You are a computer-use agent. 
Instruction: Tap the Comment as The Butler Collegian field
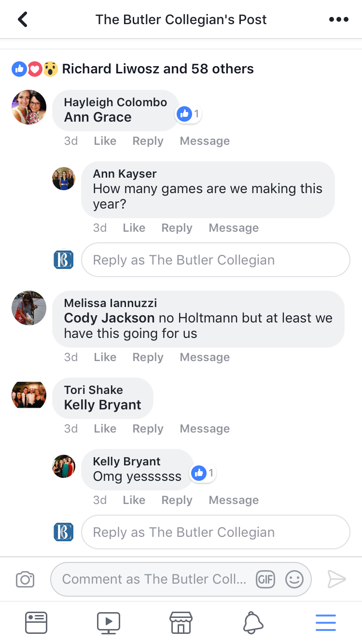pos(154,579)
